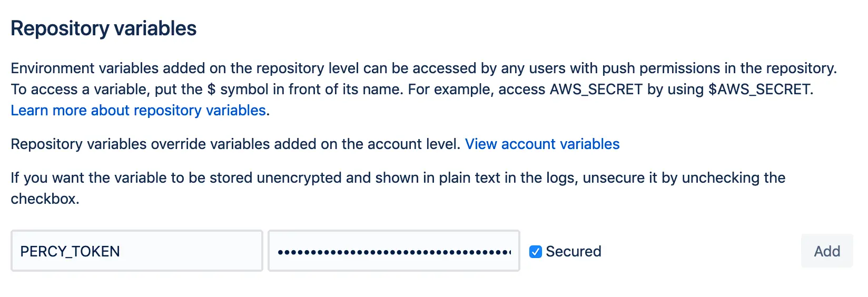
Task: Click the Secured label text
Action: click(x=573, y=252)
